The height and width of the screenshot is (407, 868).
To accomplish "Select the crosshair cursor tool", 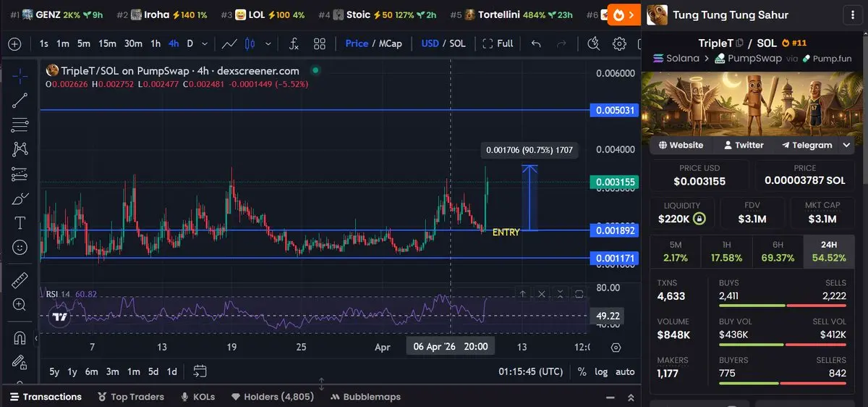I will click(20, 75).
